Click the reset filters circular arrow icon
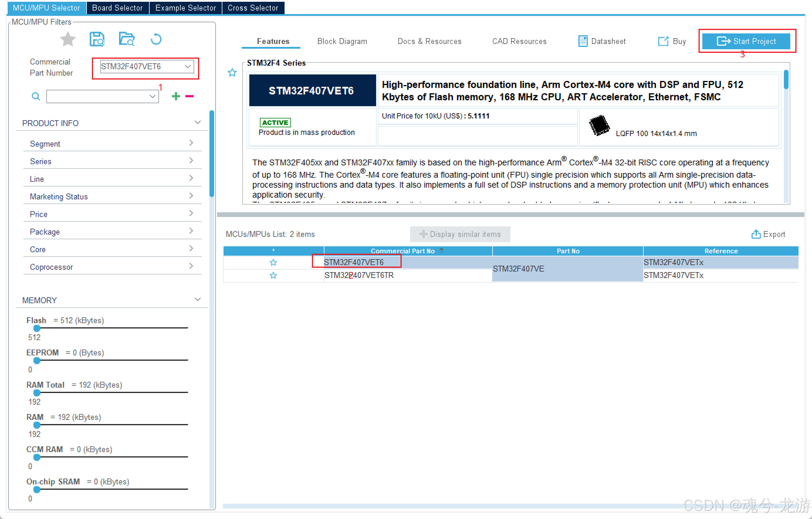 coord(156,39)
